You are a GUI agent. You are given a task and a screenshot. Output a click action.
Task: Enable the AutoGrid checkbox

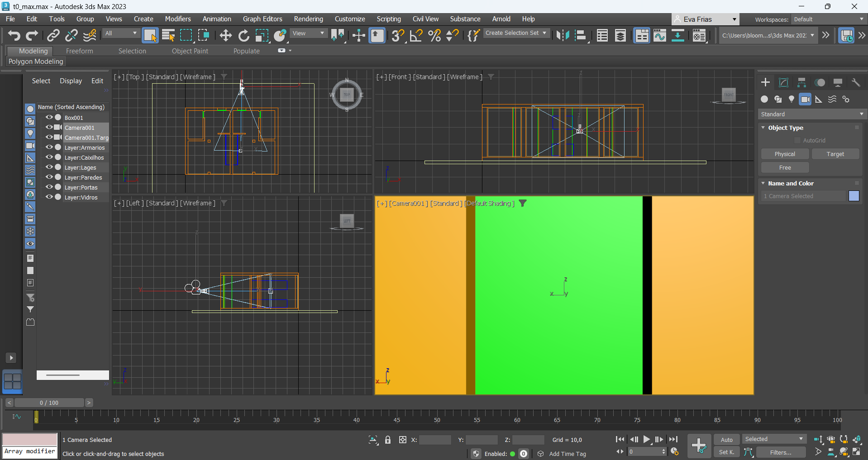coord(797,141)
